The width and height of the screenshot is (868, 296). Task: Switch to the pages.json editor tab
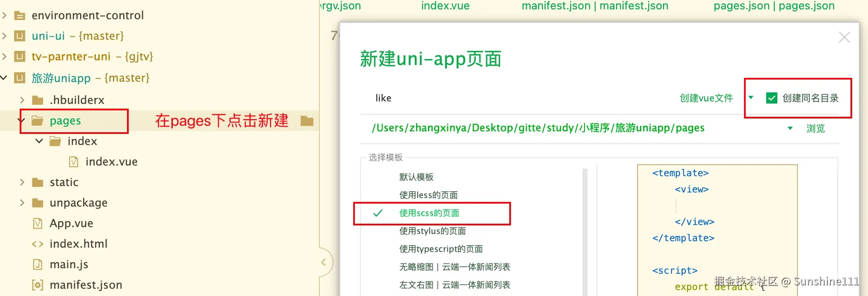[x=774, y=6]
